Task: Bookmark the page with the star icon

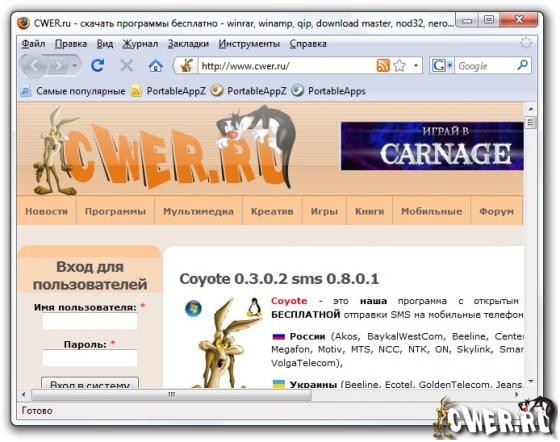Action: pyautogui.click(x=399, y=66)
